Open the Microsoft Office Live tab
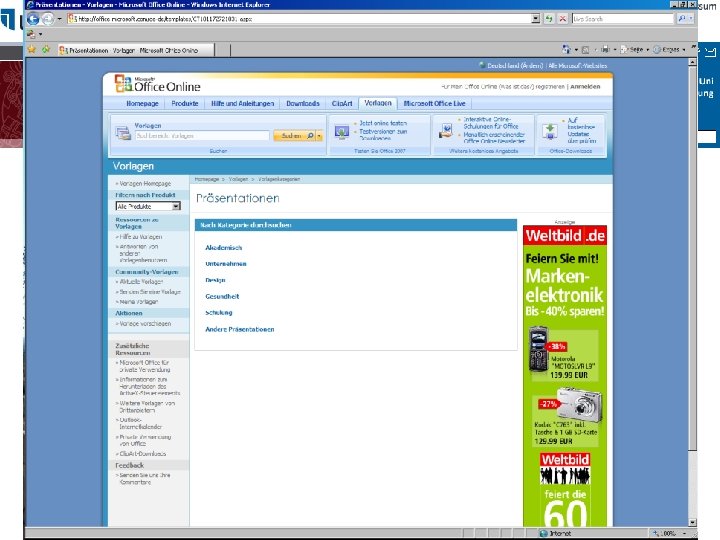Viewport: 720px width, 540px height. 434,104
